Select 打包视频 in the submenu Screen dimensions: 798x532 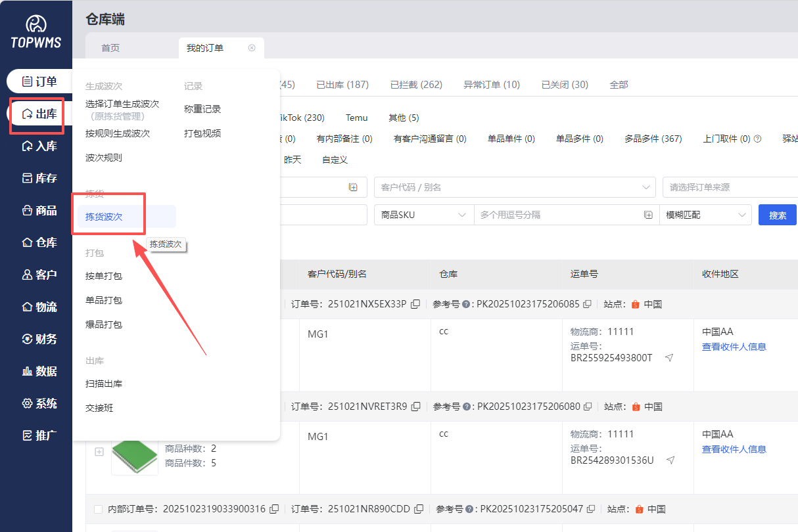coord(202,133)
